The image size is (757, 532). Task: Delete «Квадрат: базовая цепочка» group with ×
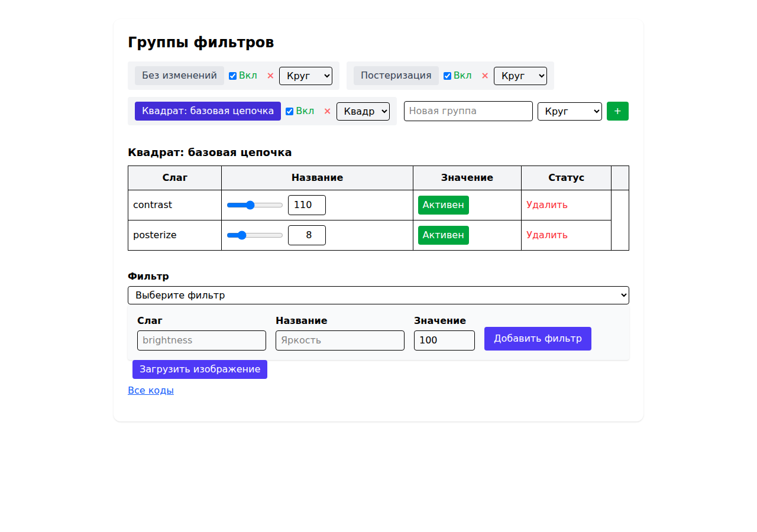click(327, 111)
